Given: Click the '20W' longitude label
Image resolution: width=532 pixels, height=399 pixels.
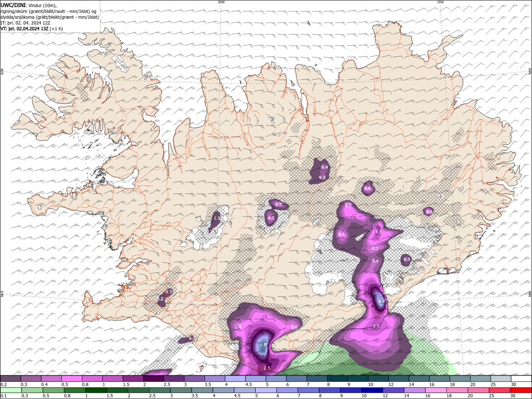Looking at the screenshot, I should coord(221,2).
